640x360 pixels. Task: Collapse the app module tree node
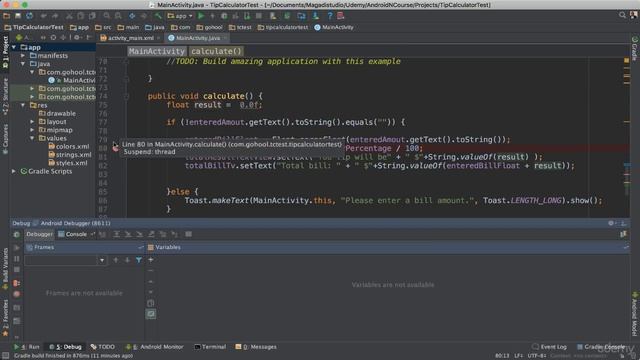pos(14,47)
